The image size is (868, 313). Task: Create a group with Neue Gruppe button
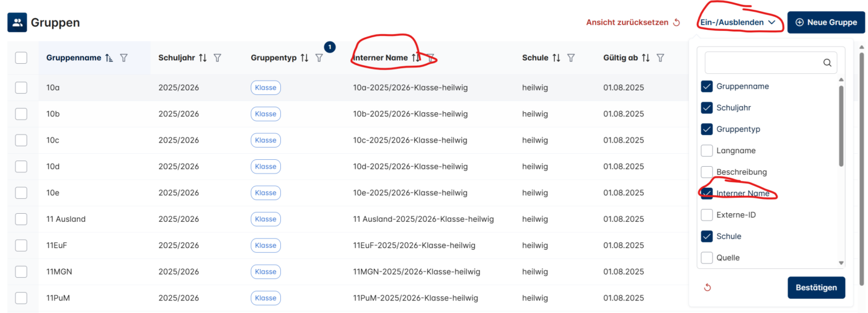[x=825, y=22]
